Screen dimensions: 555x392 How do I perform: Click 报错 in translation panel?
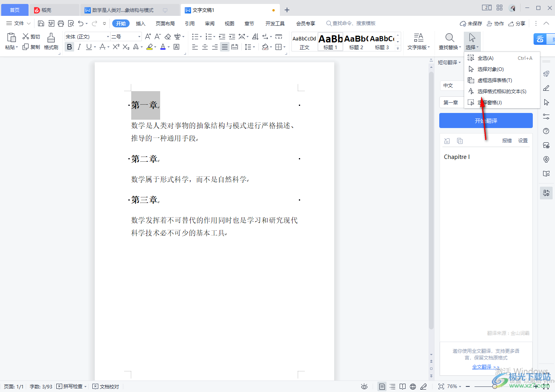(507, 141)
